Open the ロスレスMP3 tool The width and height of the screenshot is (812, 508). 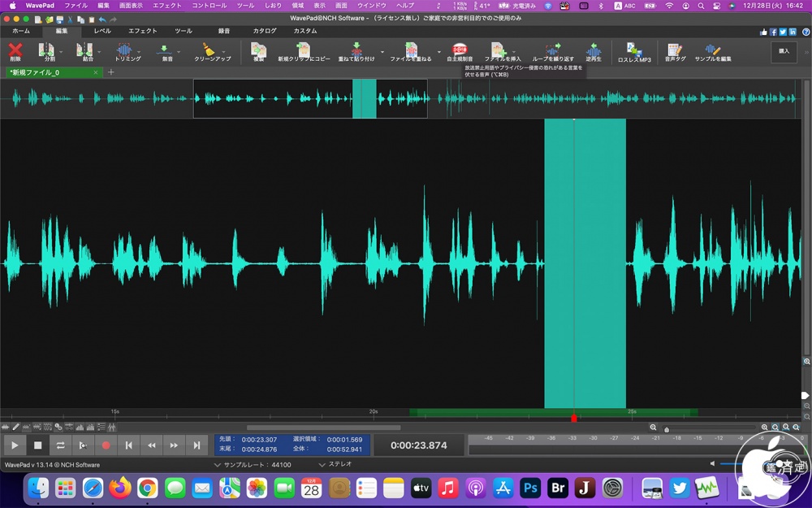[x=634, y=51]
